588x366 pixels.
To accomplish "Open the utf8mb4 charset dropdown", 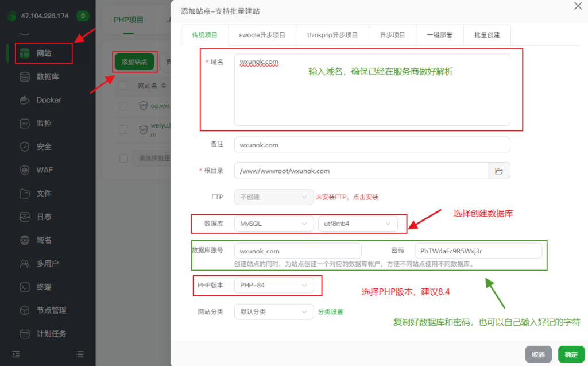I will [x=357, y=224].
